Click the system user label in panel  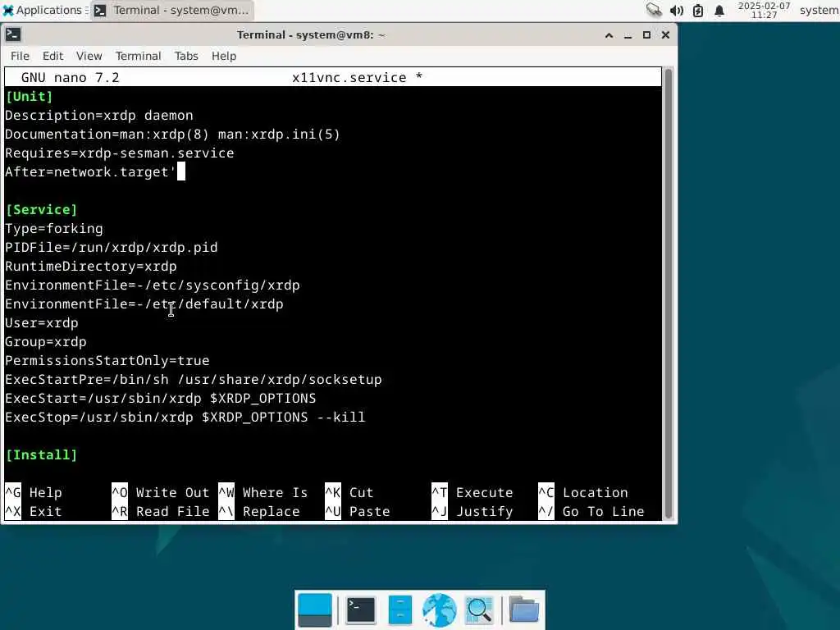819,10
